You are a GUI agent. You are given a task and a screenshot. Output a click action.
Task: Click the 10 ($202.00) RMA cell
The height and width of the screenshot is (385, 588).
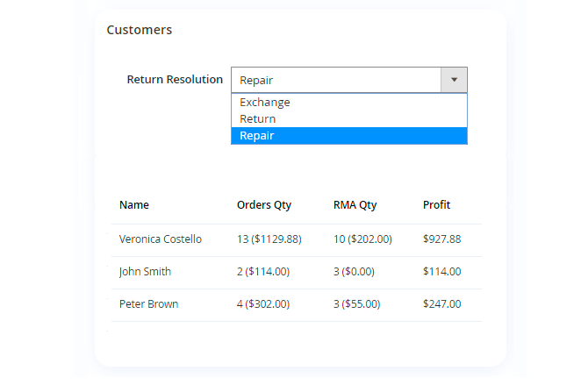(x=362, y=239)
